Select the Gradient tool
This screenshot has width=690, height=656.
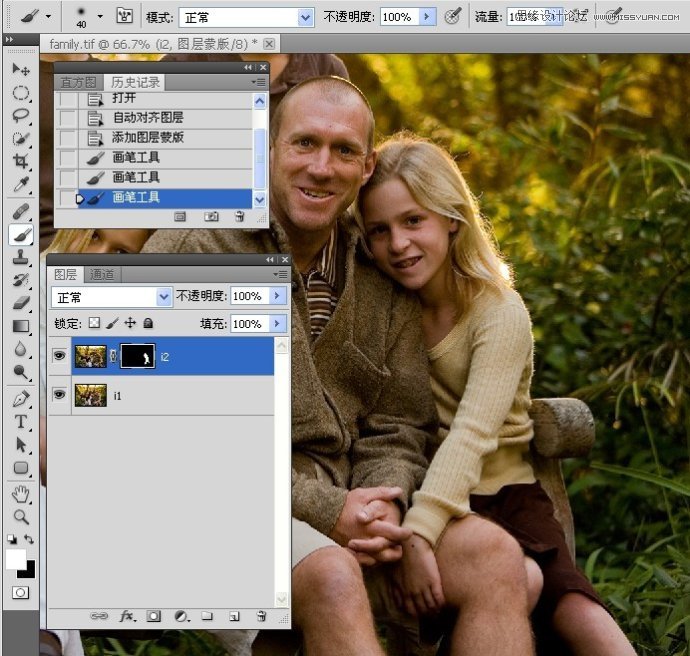(21, 326)
